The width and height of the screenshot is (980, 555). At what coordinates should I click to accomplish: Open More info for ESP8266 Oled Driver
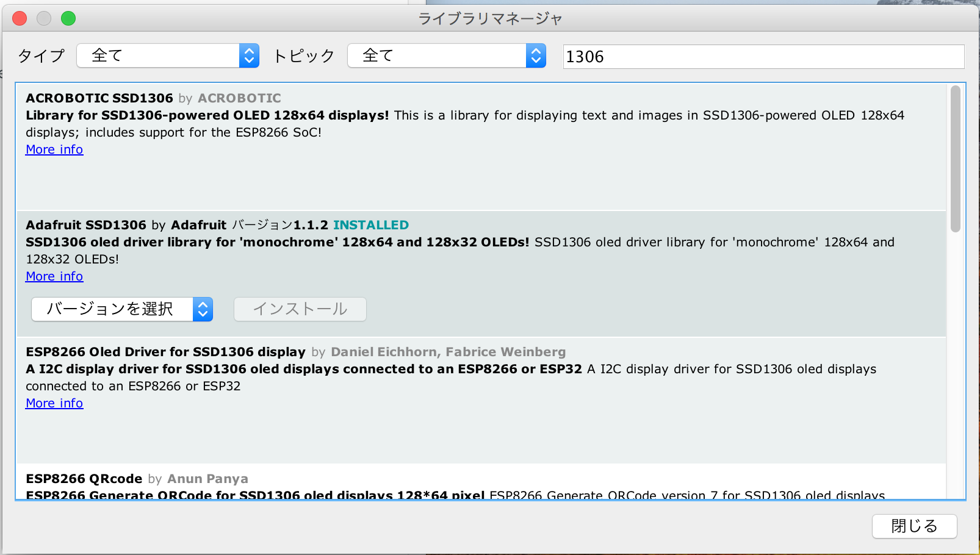(x=54, y=403)
